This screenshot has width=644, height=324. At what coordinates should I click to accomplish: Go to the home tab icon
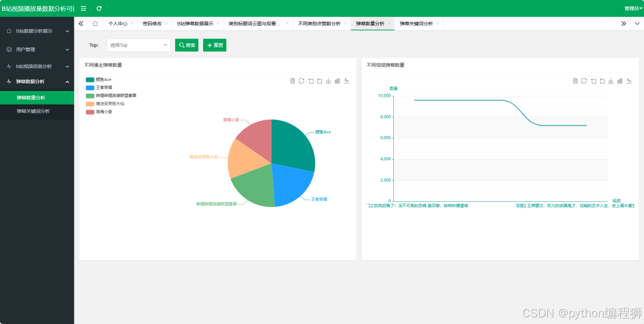(x=95, y=23)
